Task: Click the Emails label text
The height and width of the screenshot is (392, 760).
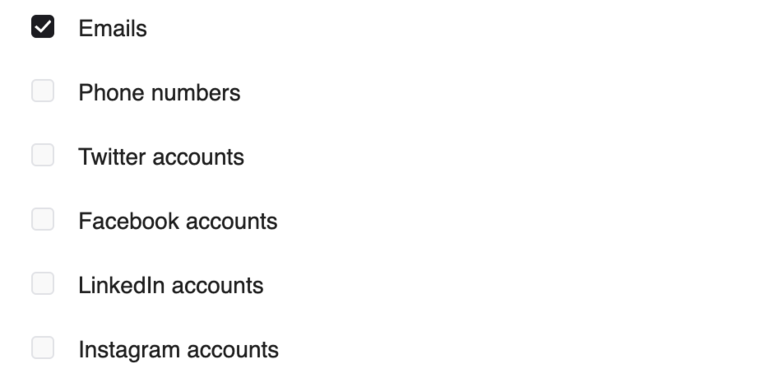Action: [112, 29]
